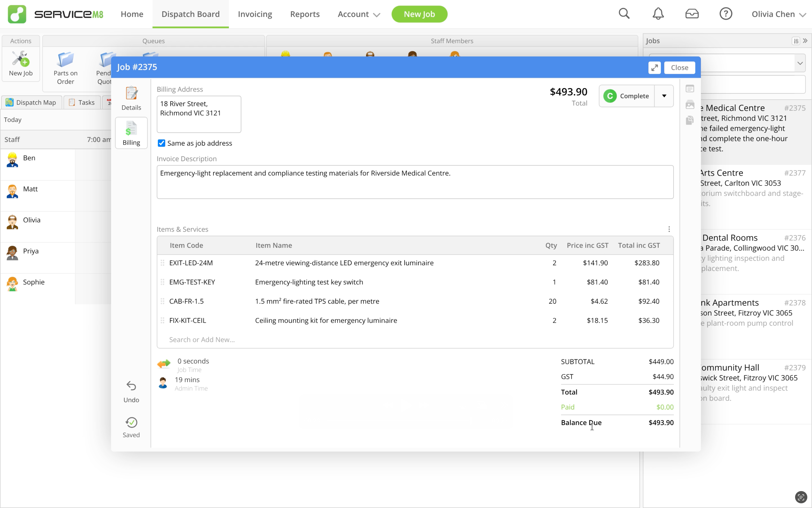The width and height of the screenshot is (812, 508).
Task: Click the Undo arrow in job sidebar
Action: 131,386
